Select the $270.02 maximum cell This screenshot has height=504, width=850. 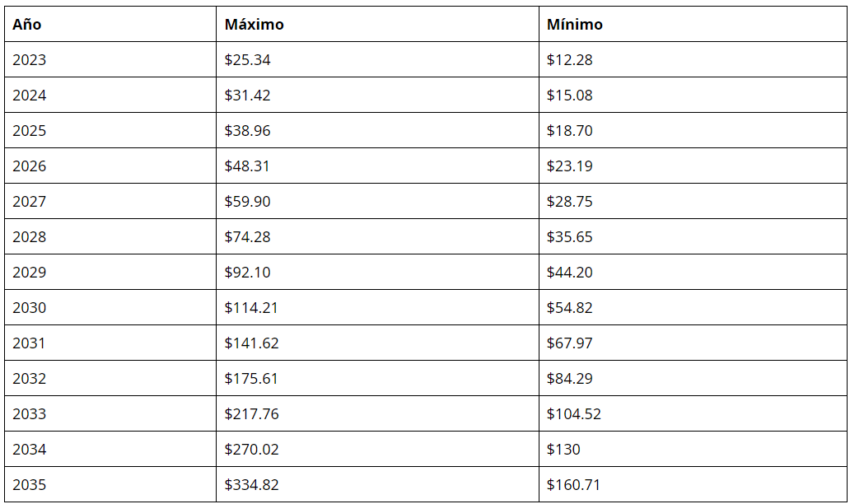(377, 449)
